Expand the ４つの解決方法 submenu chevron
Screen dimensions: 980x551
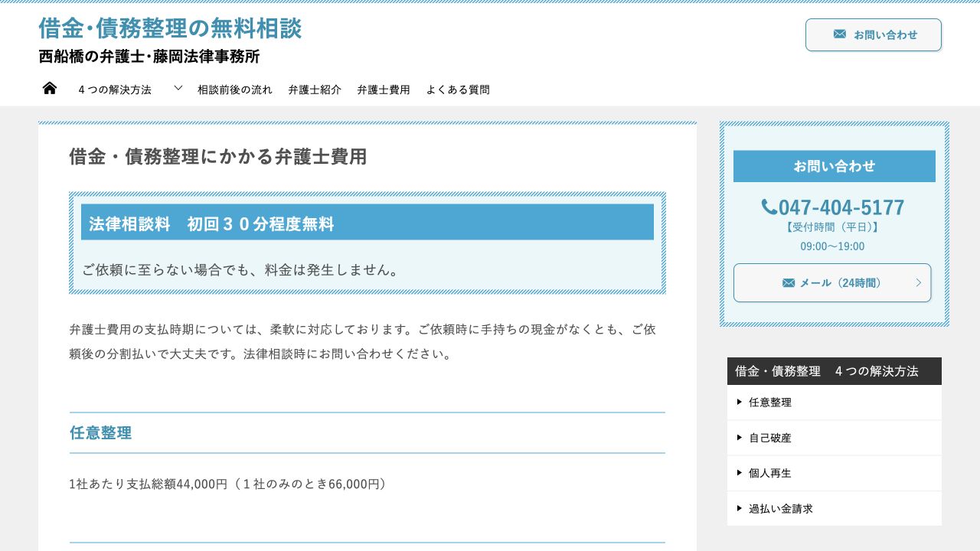pos(178,88)
